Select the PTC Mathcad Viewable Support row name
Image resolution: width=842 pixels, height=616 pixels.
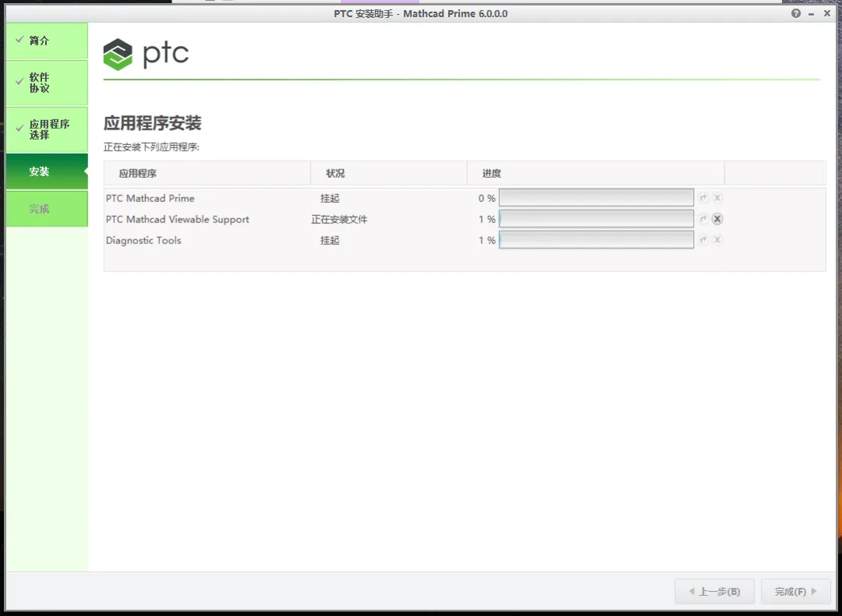[x=177, y=220]
